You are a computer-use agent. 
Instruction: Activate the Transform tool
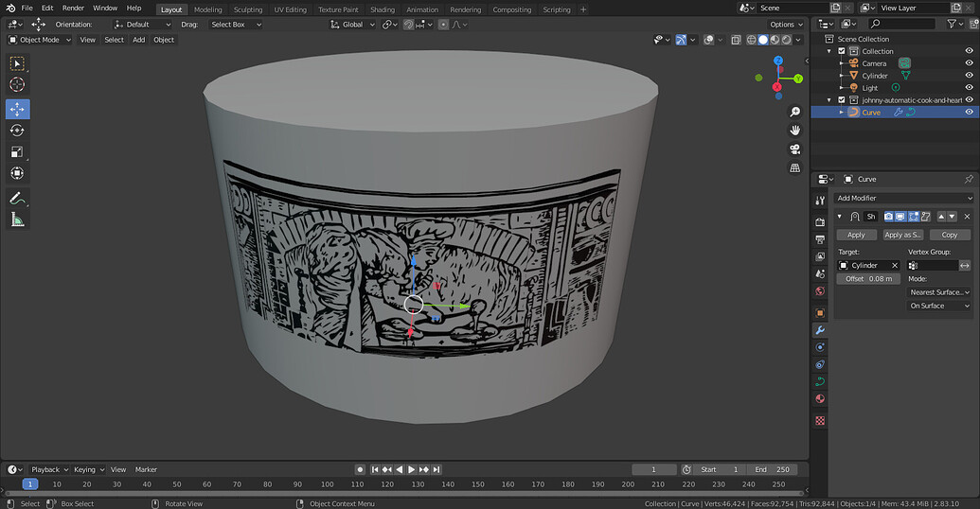pos(17,173)
